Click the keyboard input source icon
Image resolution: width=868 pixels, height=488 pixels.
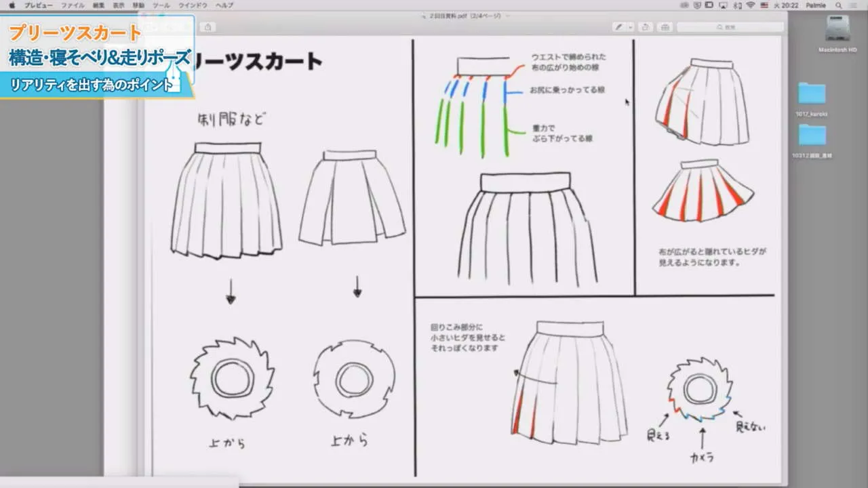tap(764, 5)
